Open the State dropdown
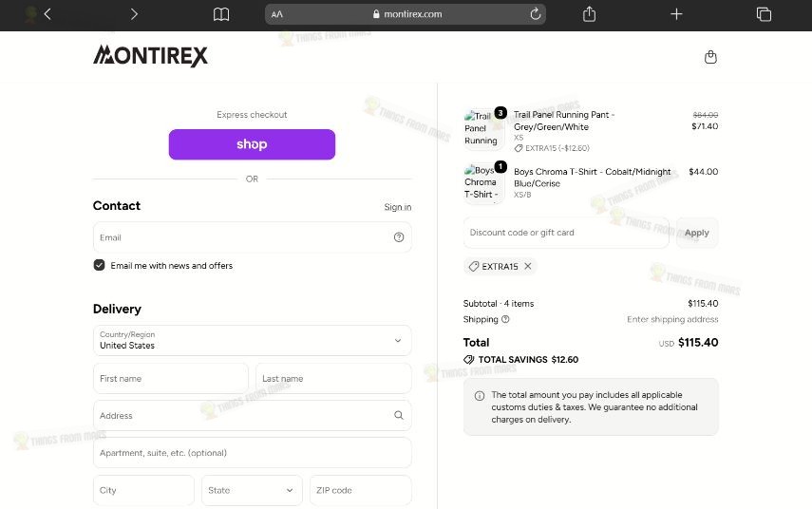Screen dimensions: 812x509 252,490
